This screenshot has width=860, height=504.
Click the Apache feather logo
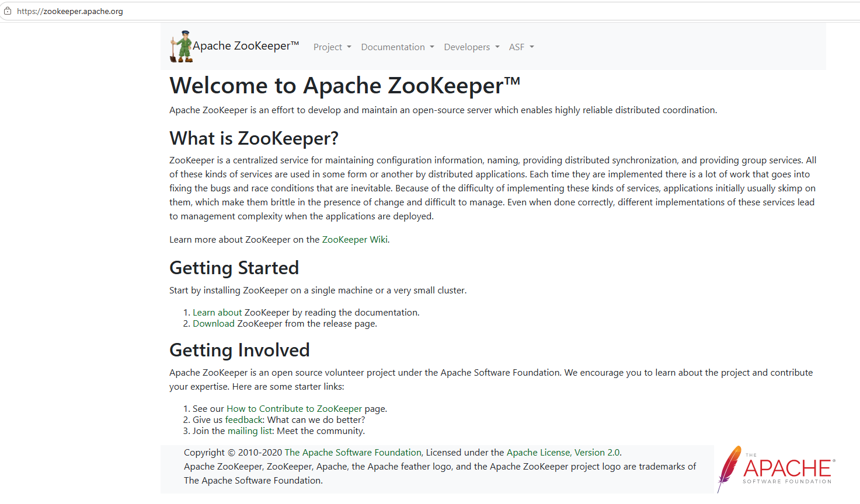tap(777, 469)
